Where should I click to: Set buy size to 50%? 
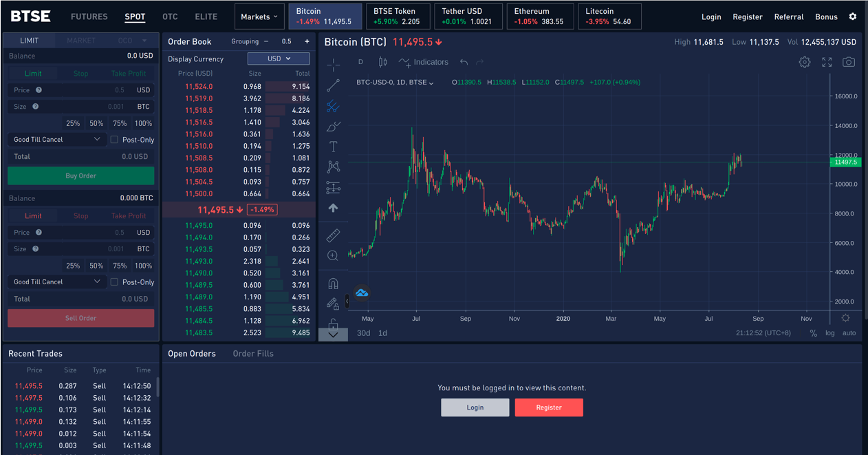click(x=96, y=124)
